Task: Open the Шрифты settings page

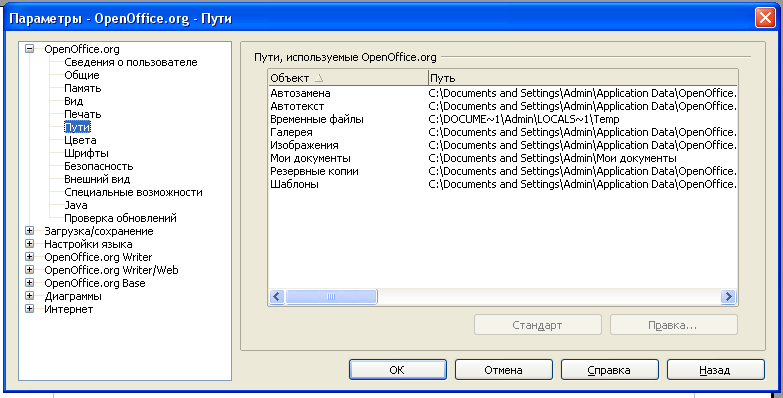Action: click(x=86, y=153)
